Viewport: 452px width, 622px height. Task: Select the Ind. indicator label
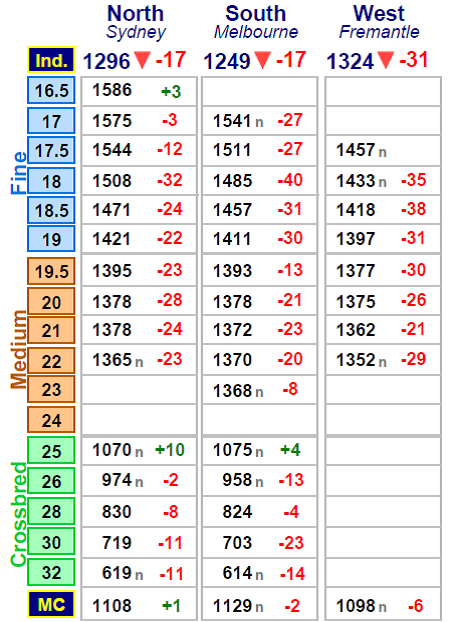51,60
